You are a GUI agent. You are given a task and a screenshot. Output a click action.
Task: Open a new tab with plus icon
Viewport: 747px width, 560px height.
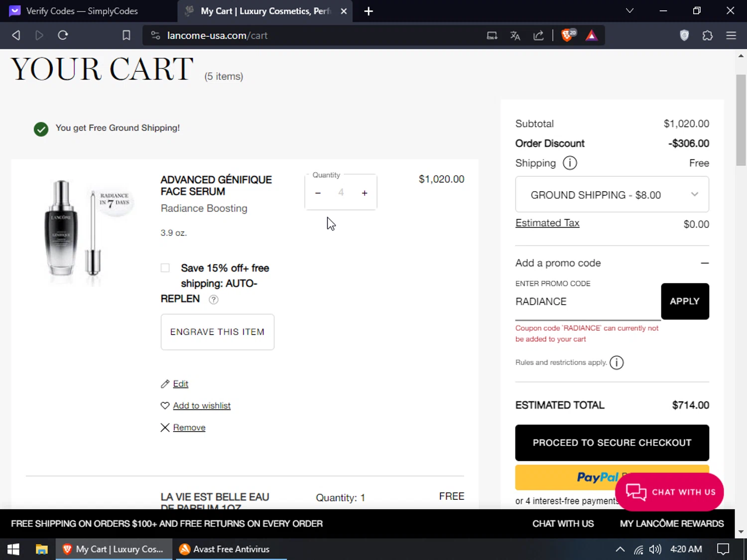pyautogui.click(x=369, y=11)
